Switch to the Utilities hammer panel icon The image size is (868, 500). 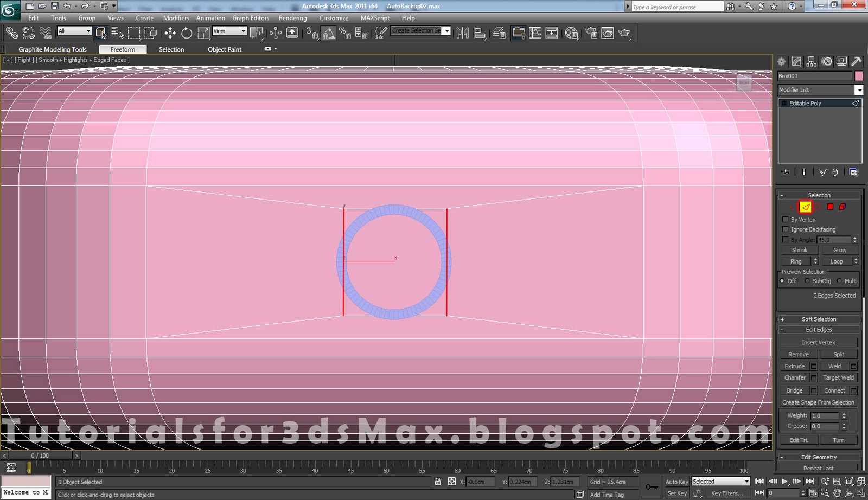point(857,61)
